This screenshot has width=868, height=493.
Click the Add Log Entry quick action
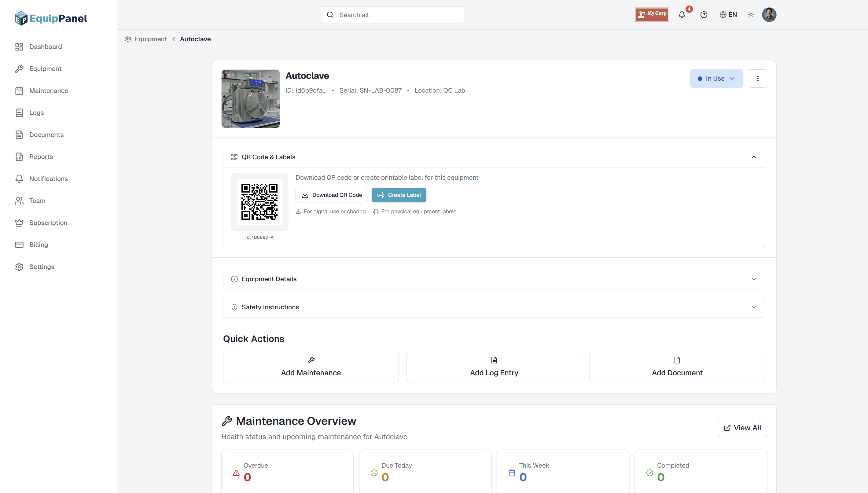(x=494, y=367)
